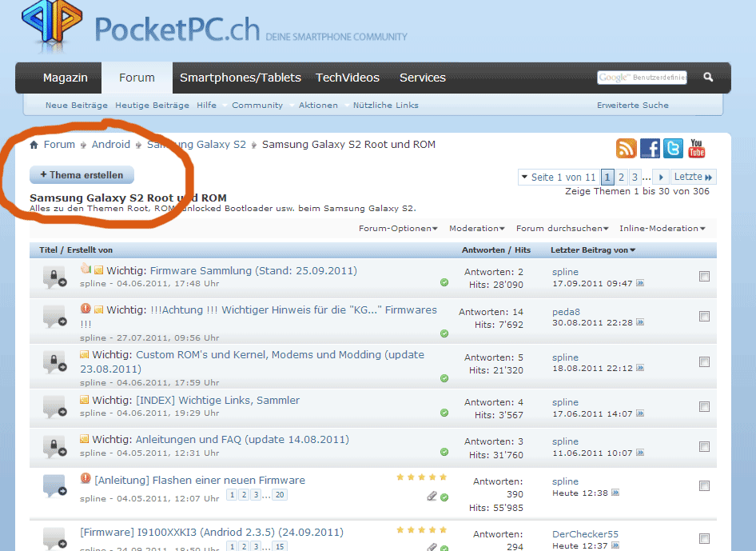The width and height of the screenshot is (756, 551).
Task: Expand Forum durchsuchen dropdown
Action: tap(562, 228)
